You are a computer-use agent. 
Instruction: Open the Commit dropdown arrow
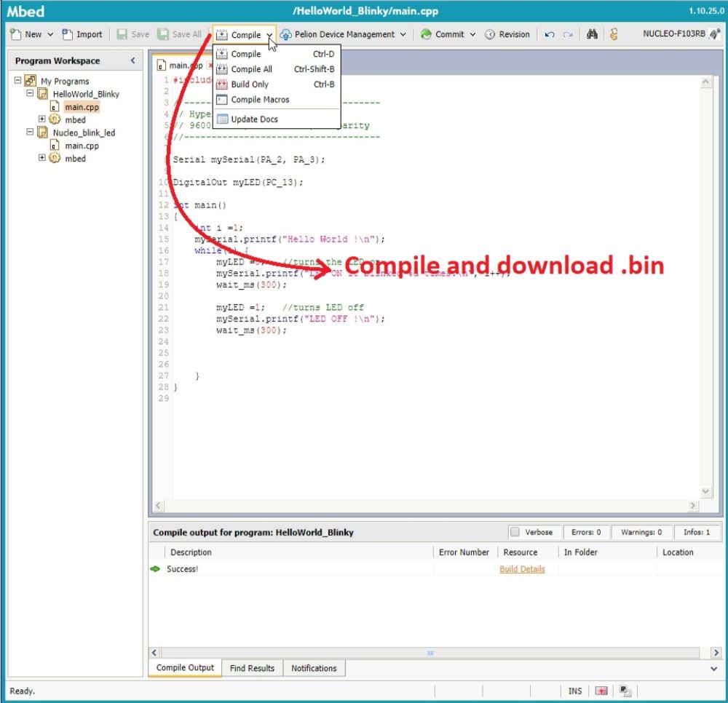pyautogui.click(x=472, y=34)
